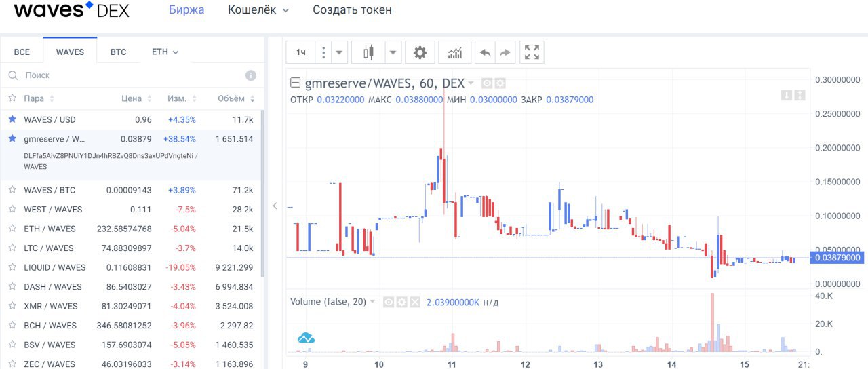Collapse the gmreserve/WAVES legend minus box
Viewport: 868px width, 369px height.
coord(295,83)
